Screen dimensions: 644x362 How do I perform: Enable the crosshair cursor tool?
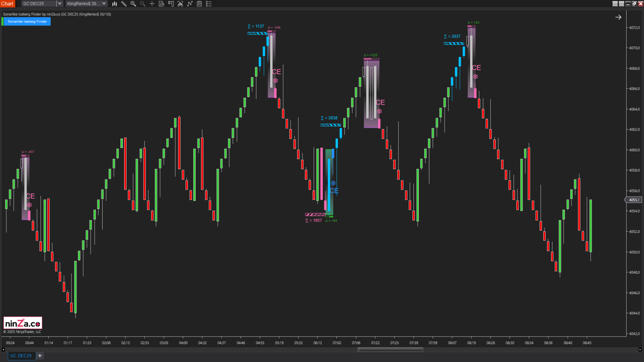[x=152, y=4]
